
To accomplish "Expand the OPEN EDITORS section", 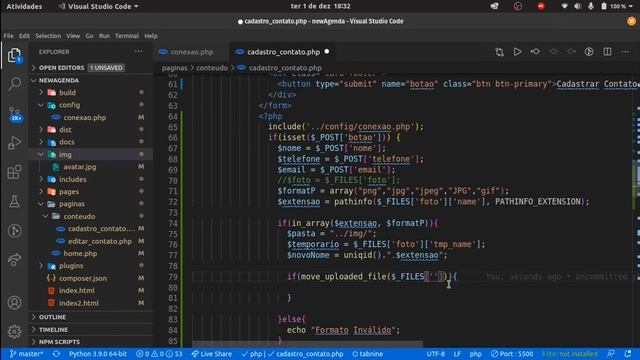I will tap(61, 68).
